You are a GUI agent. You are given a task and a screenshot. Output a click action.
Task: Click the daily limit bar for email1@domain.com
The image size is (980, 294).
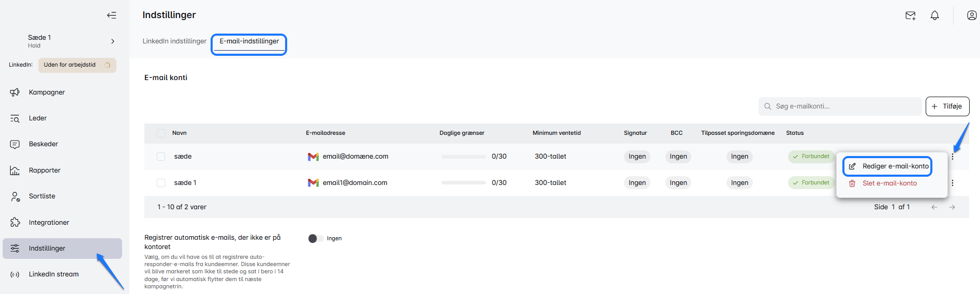point(463,183)
